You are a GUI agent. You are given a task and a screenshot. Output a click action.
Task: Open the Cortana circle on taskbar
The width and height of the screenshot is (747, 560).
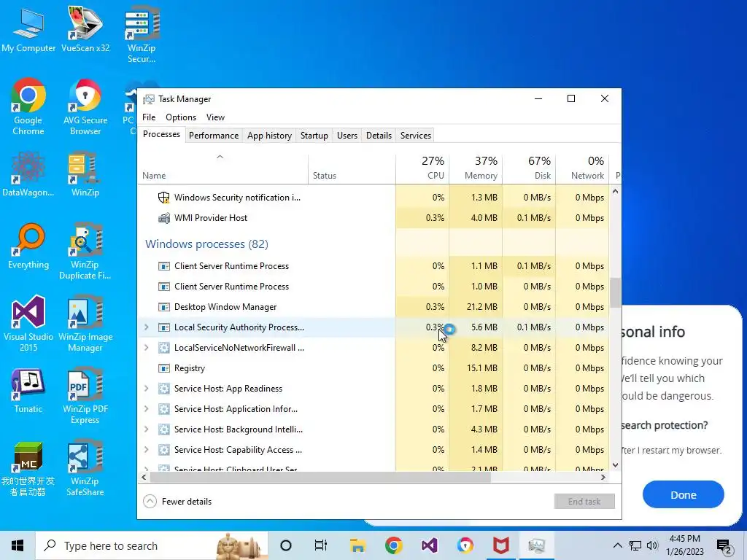point(285,545)
